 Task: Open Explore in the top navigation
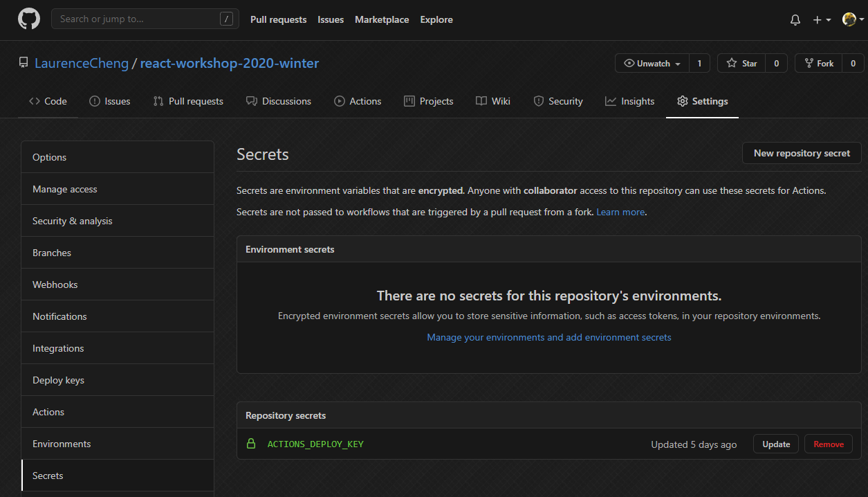[x=436, y=20]
